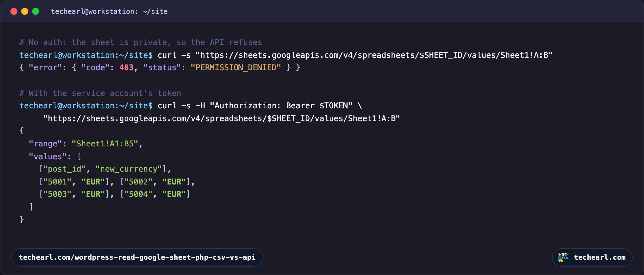Screen dimensions: 644x275
Task: Click the window title techearl@workstation: ~/site
Action: [x=109, y=12]
